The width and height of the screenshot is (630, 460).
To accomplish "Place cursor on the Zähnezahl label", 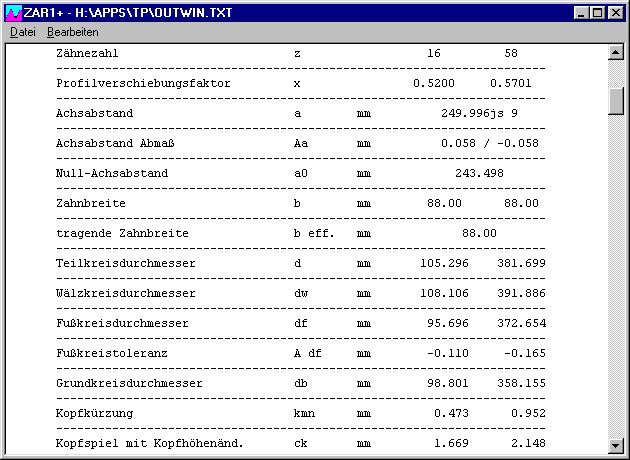I will (x=92, y=53).
